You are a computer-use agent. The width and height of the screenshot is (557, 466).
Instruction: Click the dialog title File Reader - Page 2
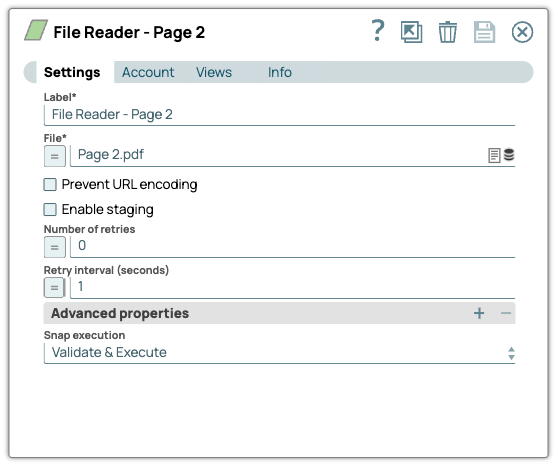129,32
